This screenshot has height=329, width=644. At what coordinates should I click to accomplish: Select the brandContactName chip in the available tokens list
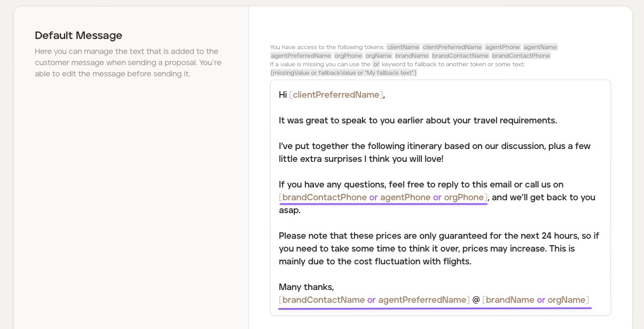460,56
